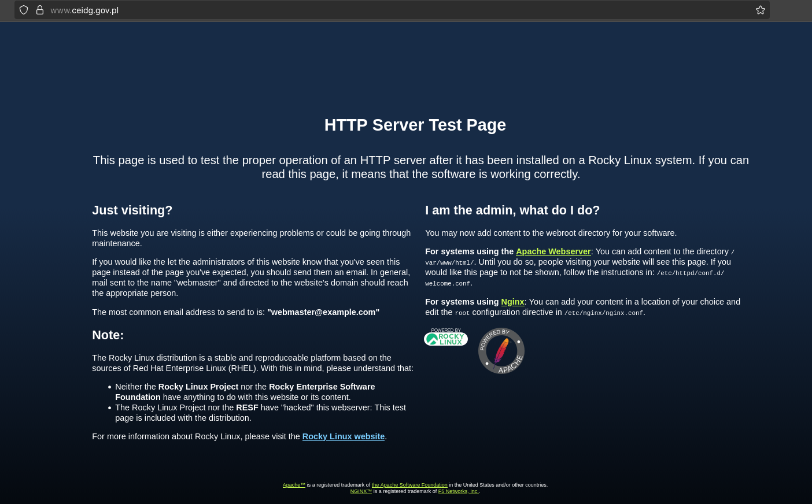Open the Apache Webserver link

[x=553, y=251]
